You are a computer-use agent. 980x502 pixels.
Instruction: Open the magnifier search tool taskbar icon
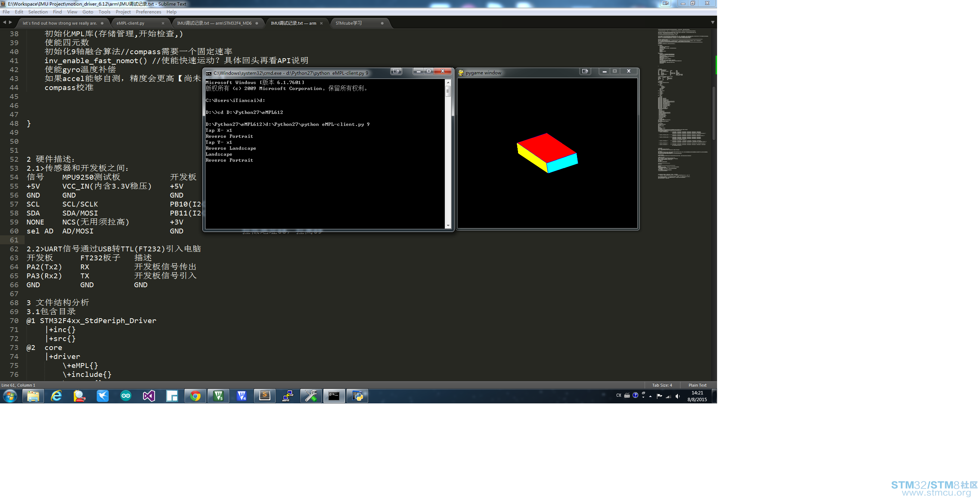click(x=80, y=396)
